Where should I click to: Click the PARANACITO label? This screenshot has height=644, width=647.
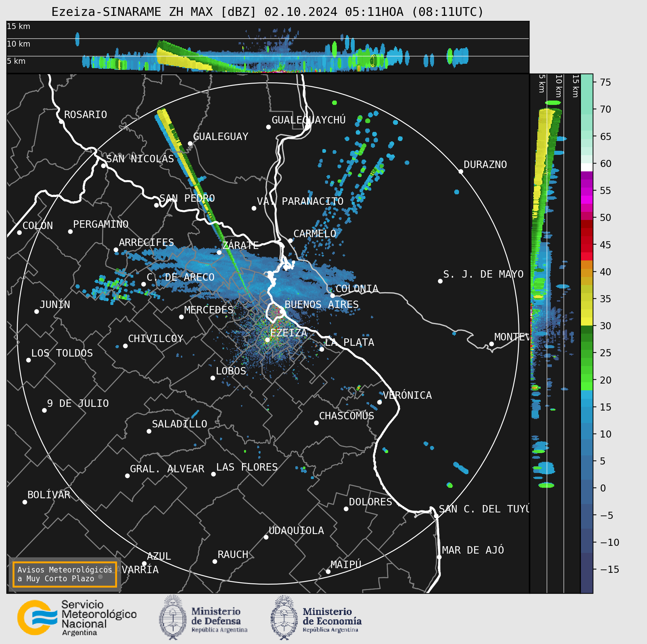point(313,201)
